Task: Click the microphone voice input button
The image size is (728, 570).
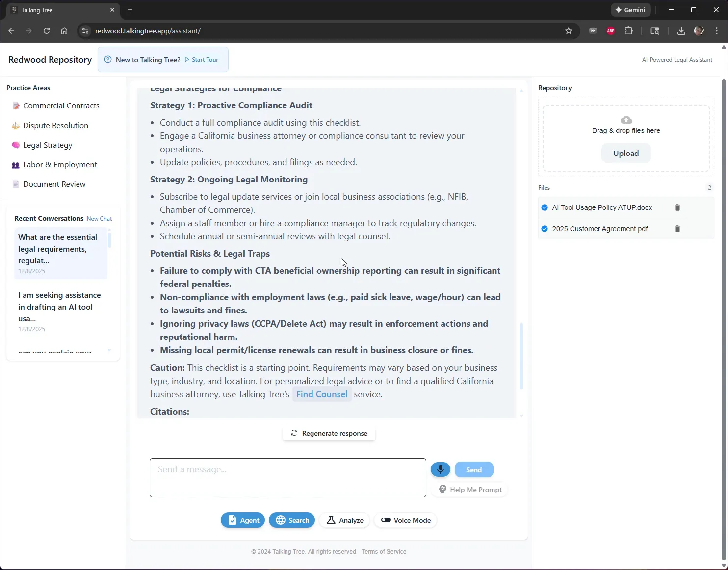Action: pos(440,469)
